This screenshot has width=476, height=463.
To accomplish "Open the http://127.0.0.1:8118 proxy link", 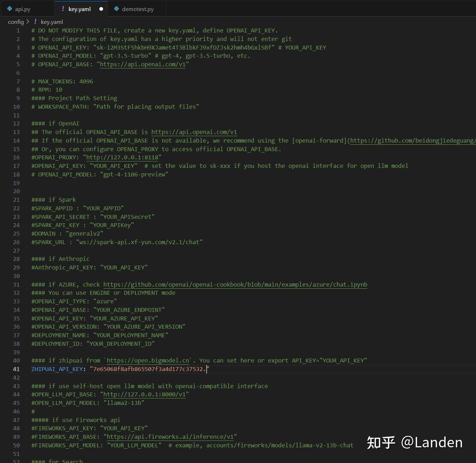I will (122, 157).
